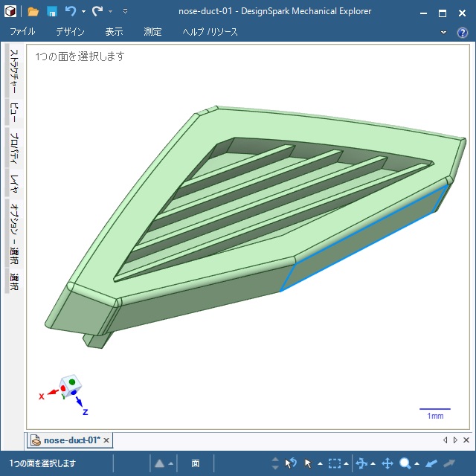Viewport: 476px width, 476px height.
Task: Click the Save disk icon
Action: pos(52,11)
